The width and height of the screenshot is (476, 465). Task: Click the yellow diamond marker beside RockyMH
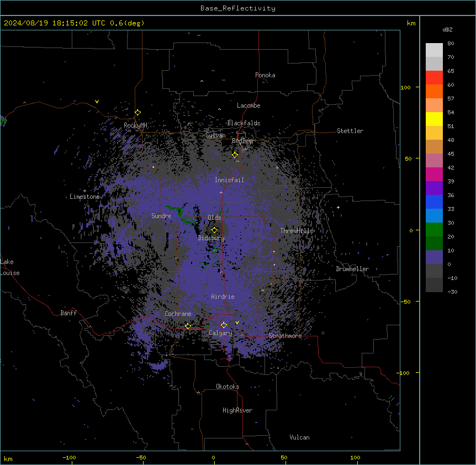click(x=138, y=112)
